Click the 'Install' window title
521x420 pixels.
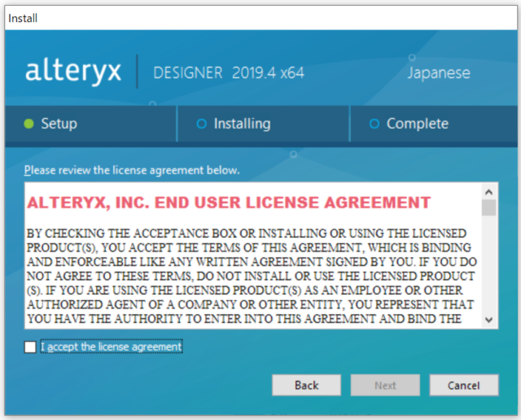pyautogui.click(x=23, y=18)
